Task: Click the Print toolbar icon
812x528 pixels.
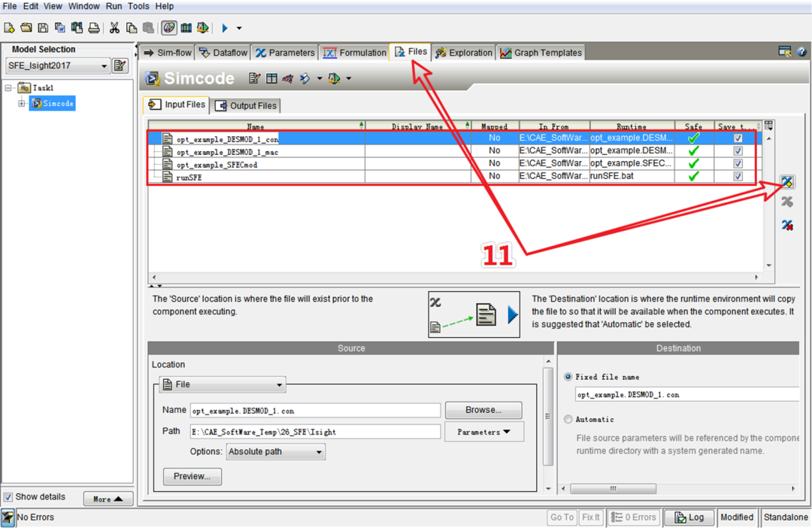Action: (x=94, y=28)
